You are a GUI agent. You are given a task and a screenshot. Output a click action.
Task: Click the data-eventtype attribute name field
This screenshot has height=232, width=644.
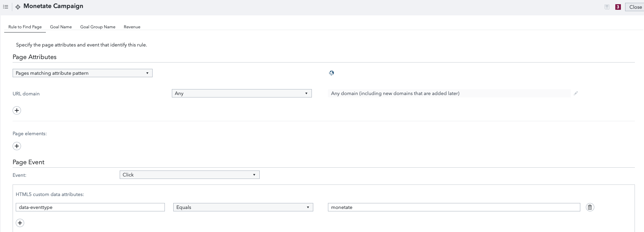click(90, 207)
